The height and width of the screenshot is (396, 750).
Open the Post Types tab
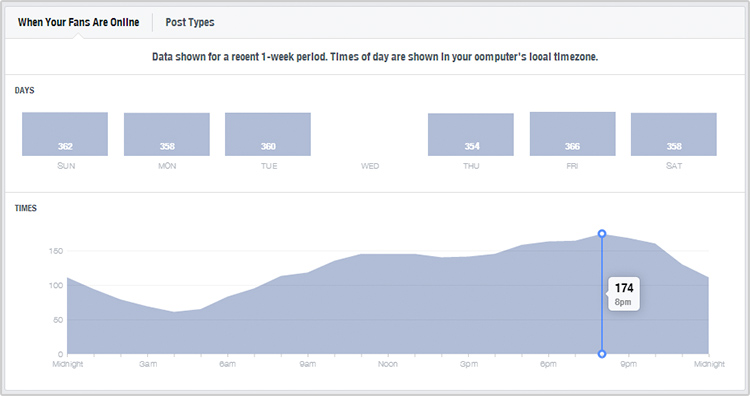tap(190, 22)
